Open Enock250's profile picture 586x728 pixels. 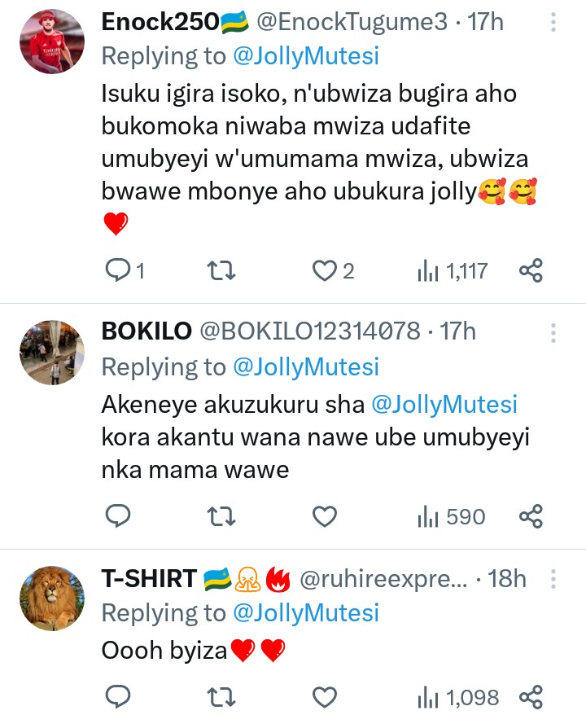tap(51, 43)
